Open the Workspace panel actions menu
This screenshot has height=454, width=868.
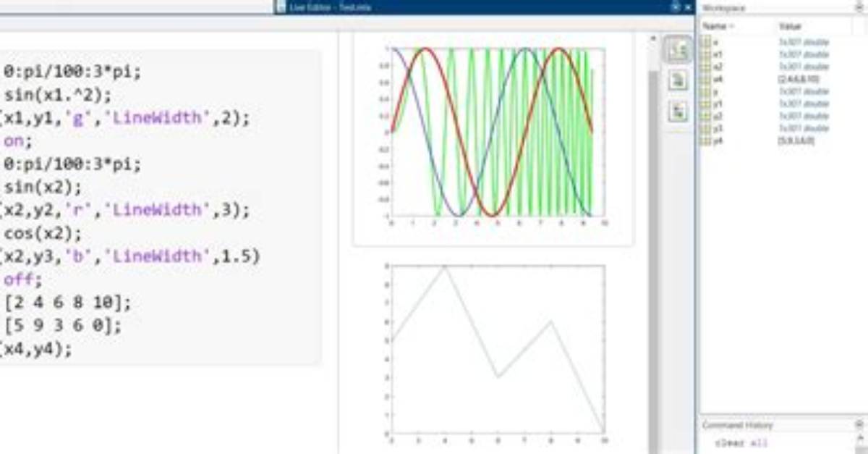tap(860, 7)
